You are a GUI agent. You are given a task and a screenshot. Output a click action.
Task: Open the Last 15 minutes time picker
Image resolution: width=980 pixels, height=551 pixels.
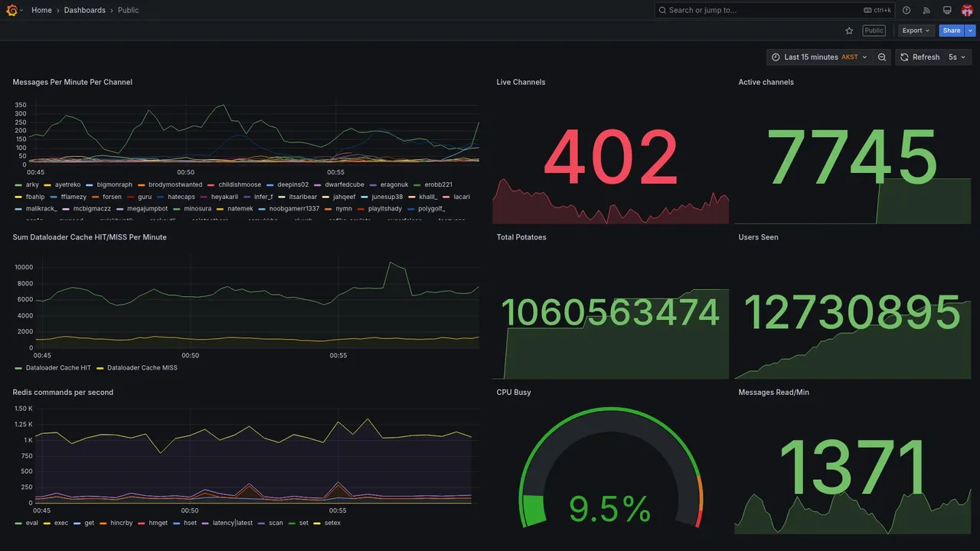pyautogui.click(x=819, y=57)
